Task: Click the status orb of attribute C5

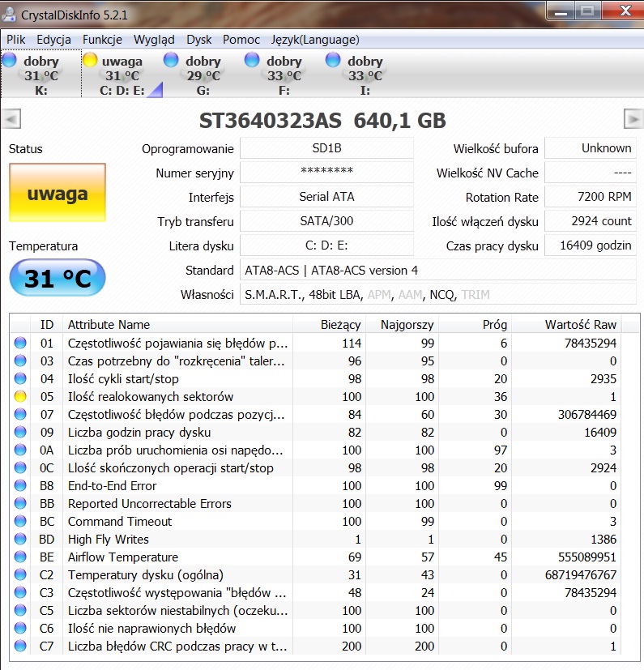Action: [20, 610]
